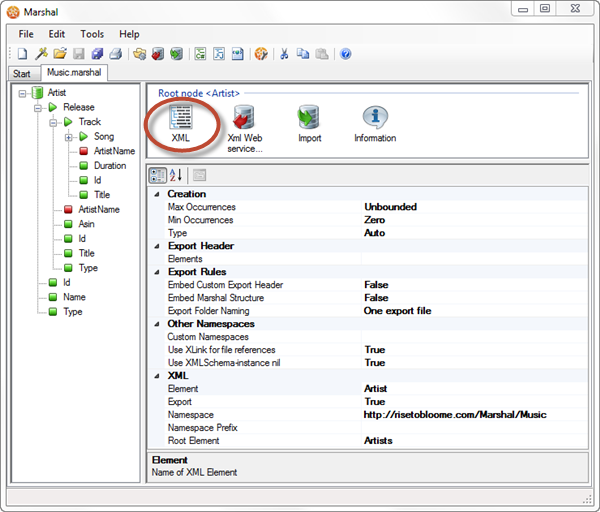Image resolution: width=600 pixels, height=512 pixels.
Task: Click the Save floppy disk icon
Action: [78, 54]
